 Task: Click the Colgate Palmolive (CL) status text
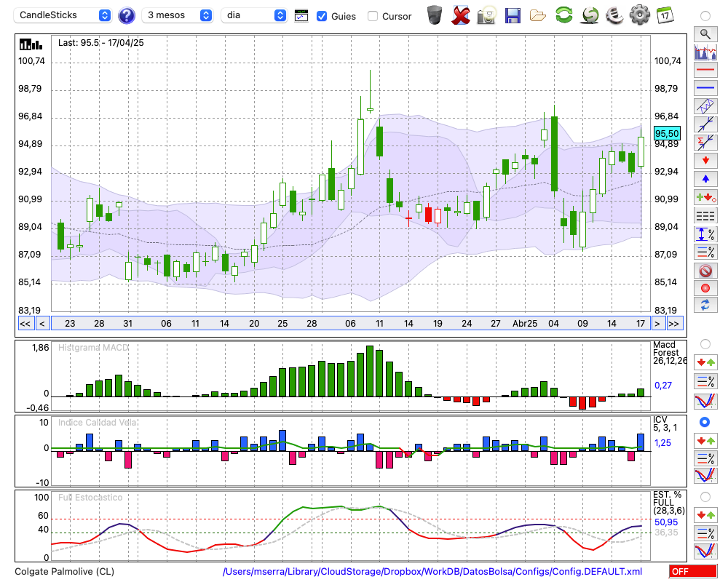click(x=65, y=572)
